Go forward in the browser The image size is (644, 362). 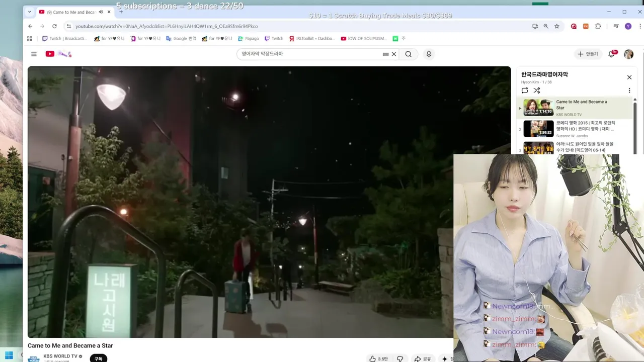click(x=42, y=26)
